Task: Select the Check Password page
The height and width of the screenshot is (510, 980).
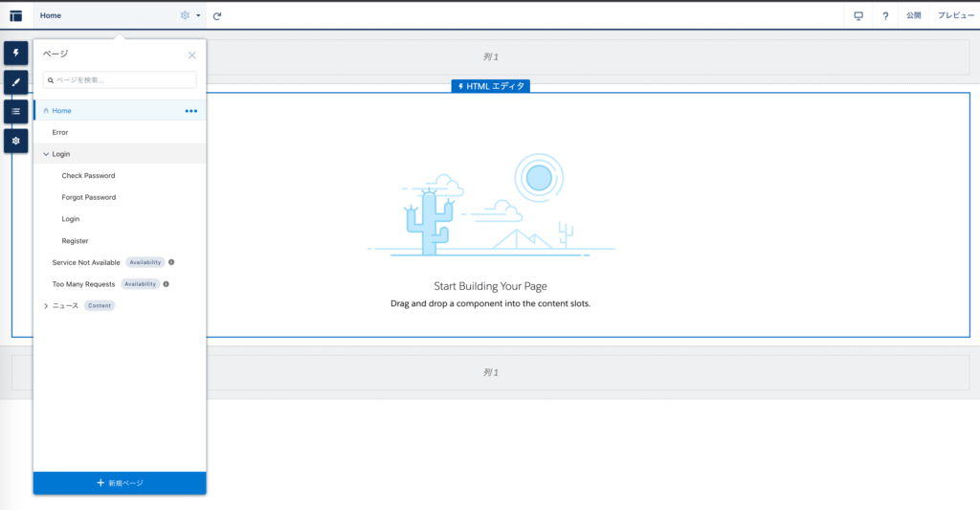Action: 88,176
